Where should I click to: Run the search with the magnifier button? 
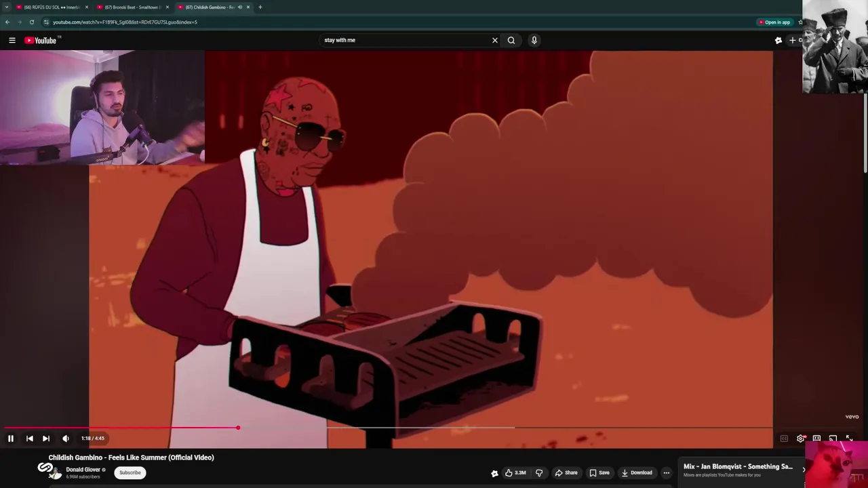[x=511, y=40]
